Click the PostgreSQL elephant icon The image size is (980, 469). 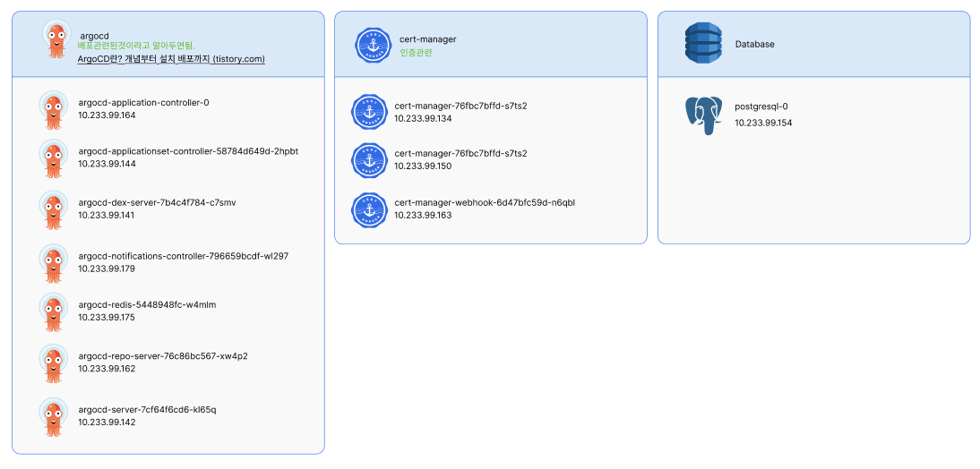703,115
